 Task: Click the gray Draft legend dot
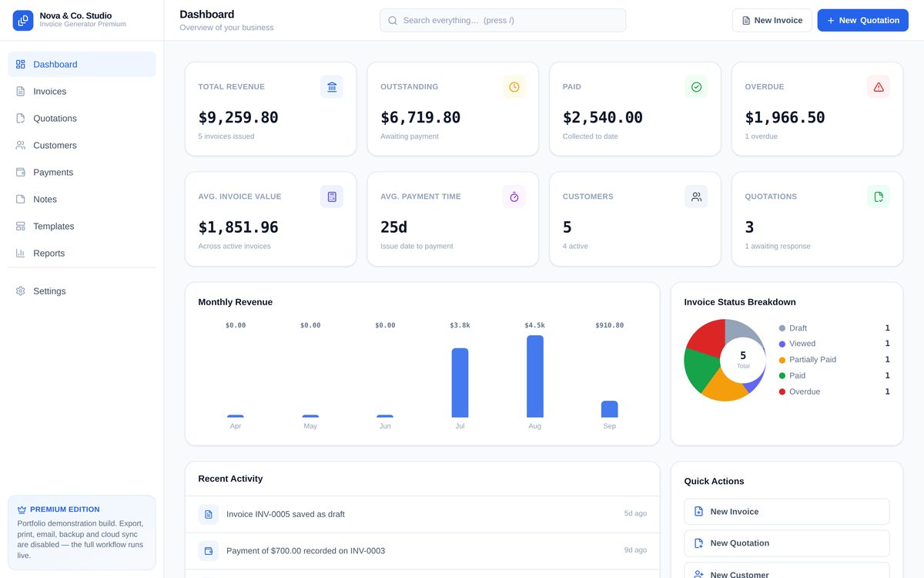click(x=782, y=328)
